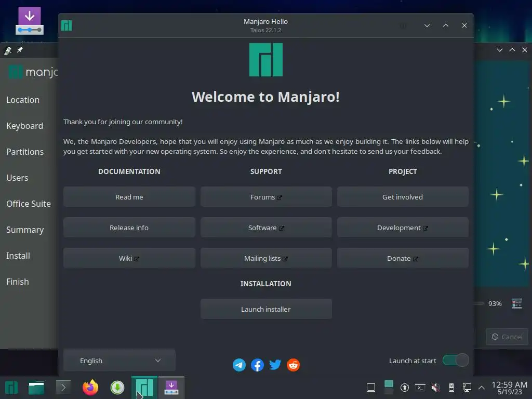
Task: Switch to Manjaro Hello taskbar entry
Action: (144, 388)
